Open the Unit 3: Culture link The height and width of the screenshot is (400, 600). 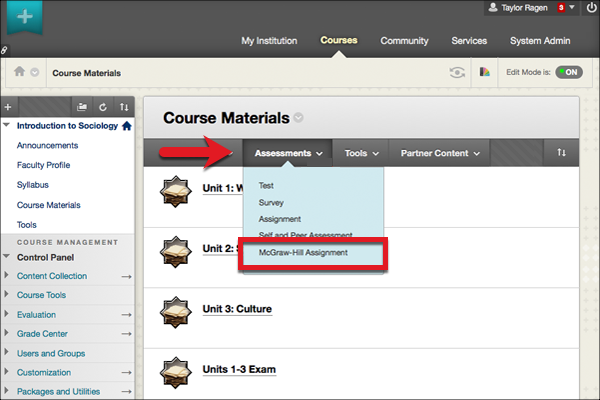coord(237,309)
